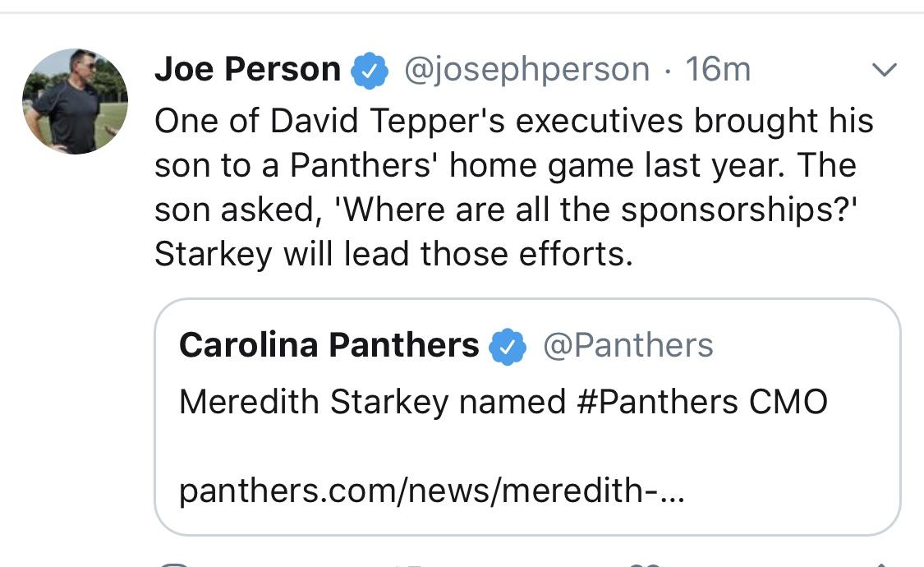
Task: Click the Carolina Panthers account name
Action: pos(329,345)
